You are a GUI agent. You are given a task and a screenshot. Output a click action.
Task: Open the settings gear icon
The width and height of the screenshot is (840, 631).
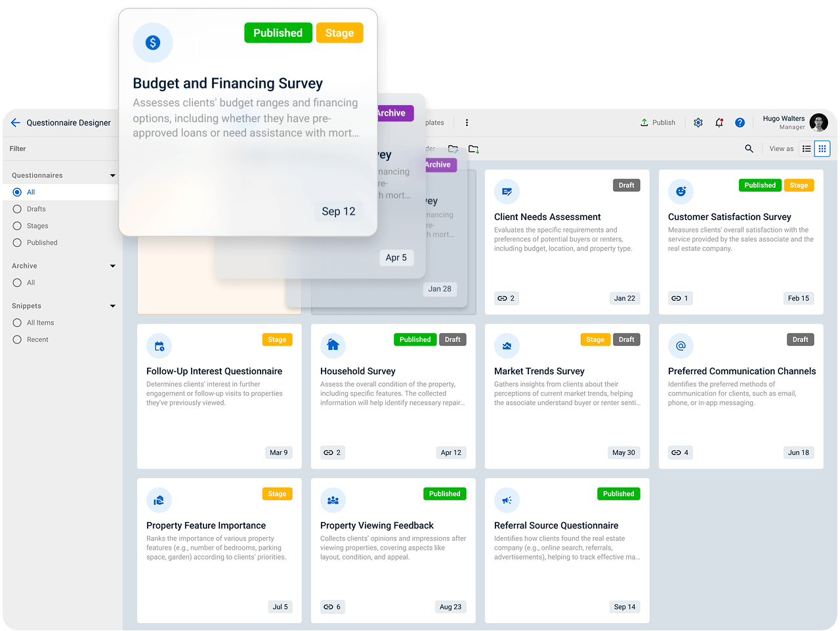click(698, 123)
